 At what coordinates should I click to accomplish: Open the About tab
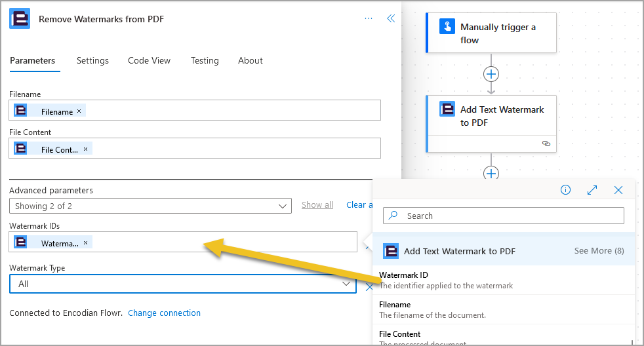250,61
